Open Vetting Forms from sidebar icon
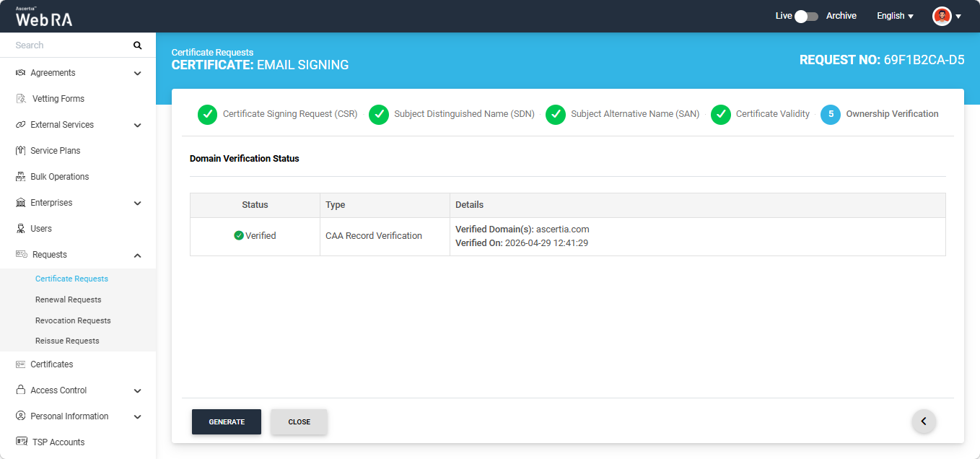Image resolution: width=980 pixels, height=459 pixels. 21,99
